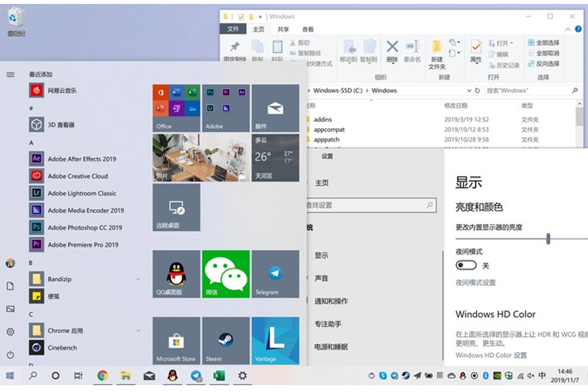Click the Properties checkbox in Explorer quick access toolbar
Viewport: 588px width, 392px height.
tap(241, 17)
